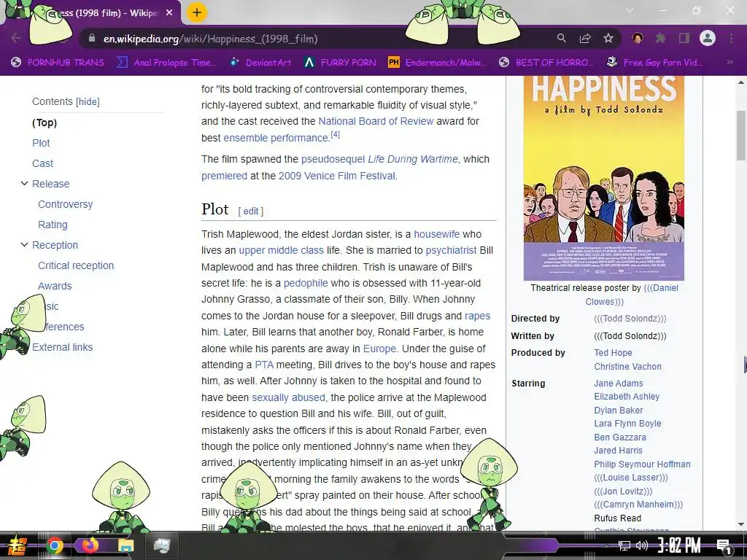The width and height of the screenshot is (747, 560).
Task: Open the BEST OF HORRO... bookmark
Action: pos(546,63)
